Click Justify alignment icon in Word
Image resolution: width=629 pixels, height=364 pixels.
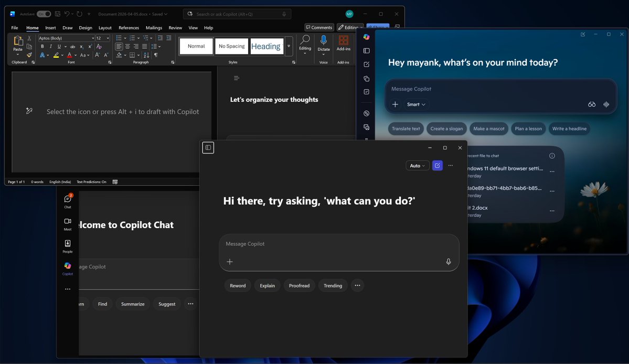[144, 47]
